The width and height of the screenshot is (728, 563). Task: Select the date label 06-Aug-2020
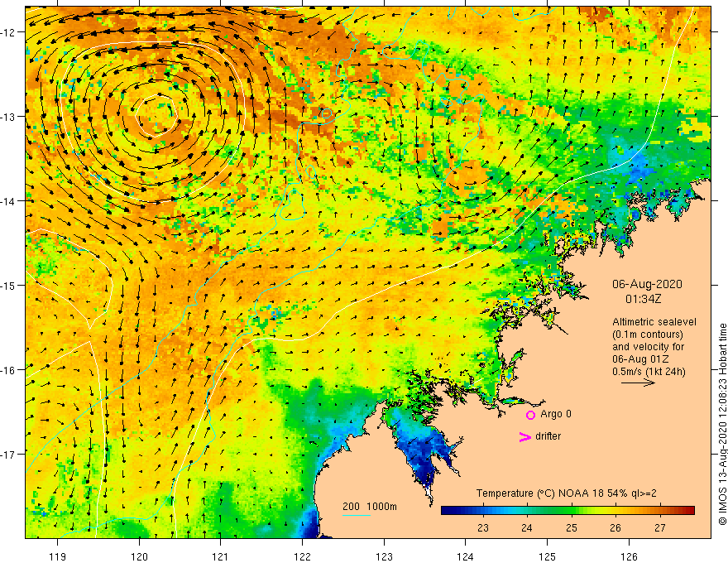pos(647,284)
